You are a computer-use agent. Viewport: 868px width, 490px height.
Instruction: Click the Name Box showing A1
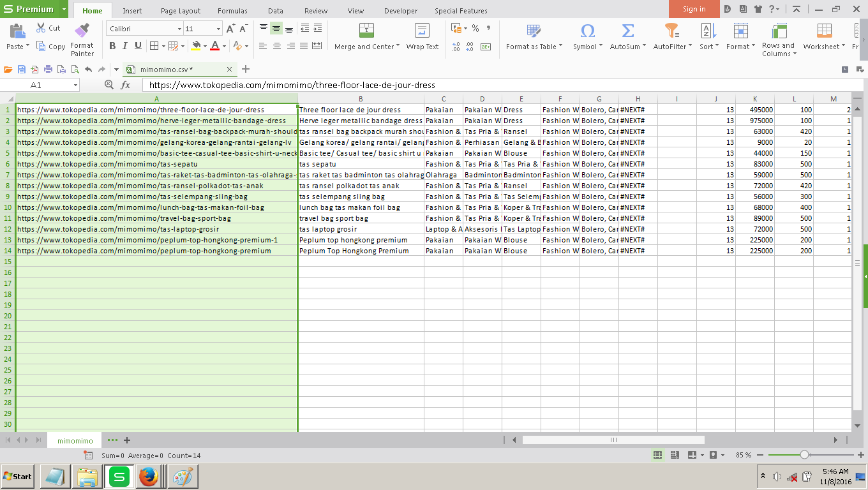[40, 85]
